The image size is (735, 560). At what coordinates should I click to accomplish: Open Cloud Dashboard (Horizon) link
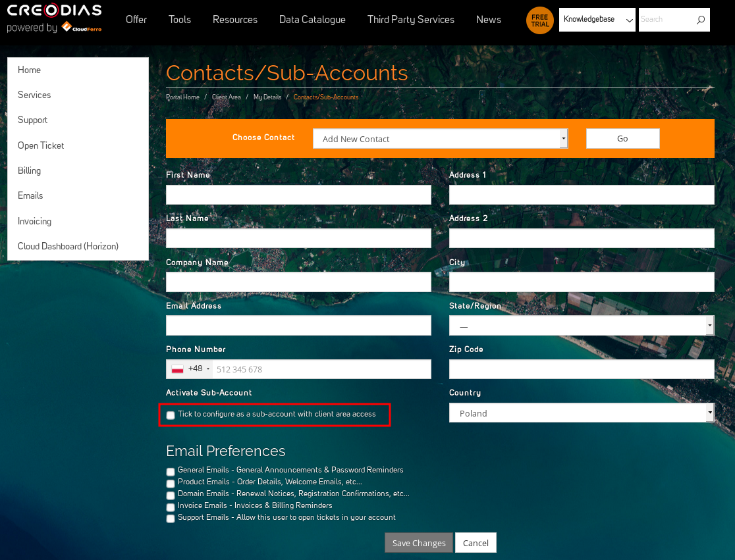[x=68, y=246]
